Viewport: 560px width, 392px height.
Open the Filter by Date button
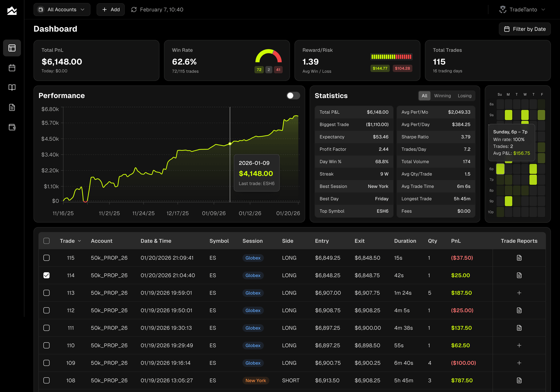pos(525,29)
